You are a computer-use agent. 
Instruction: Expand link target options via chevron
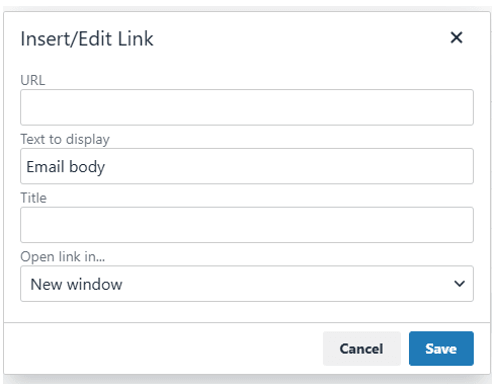[x=459, y=284]
